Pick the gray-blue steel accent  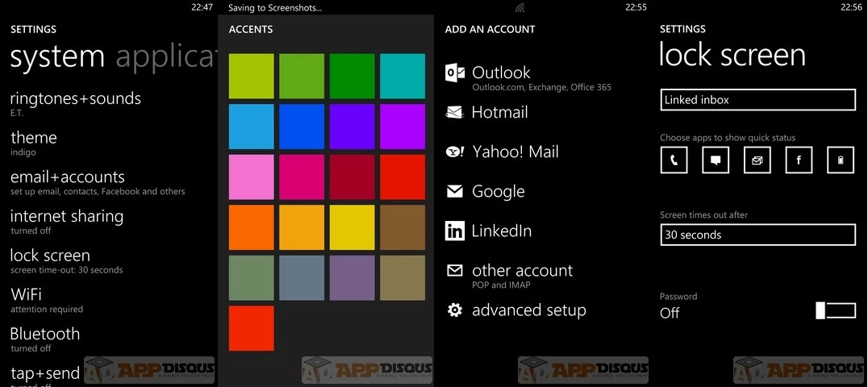pos(302,278)
